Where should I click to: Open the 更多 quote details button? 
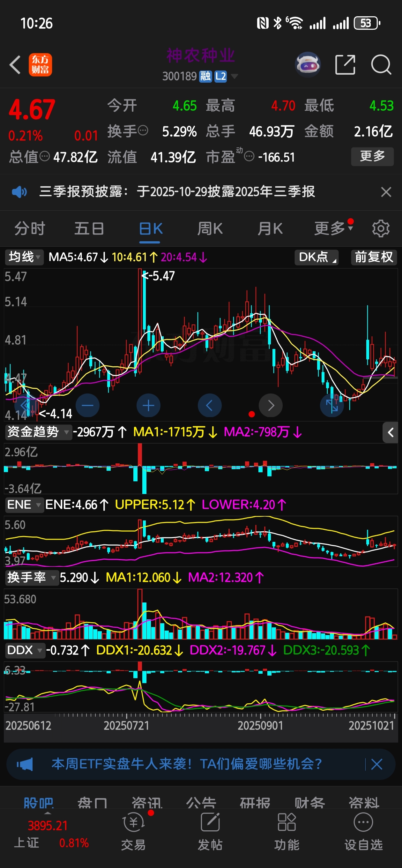pyautogui.click(x=372, y=156)
